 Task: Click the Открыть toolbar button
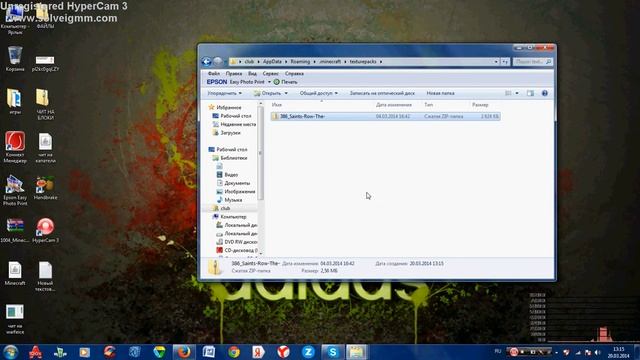267,93
